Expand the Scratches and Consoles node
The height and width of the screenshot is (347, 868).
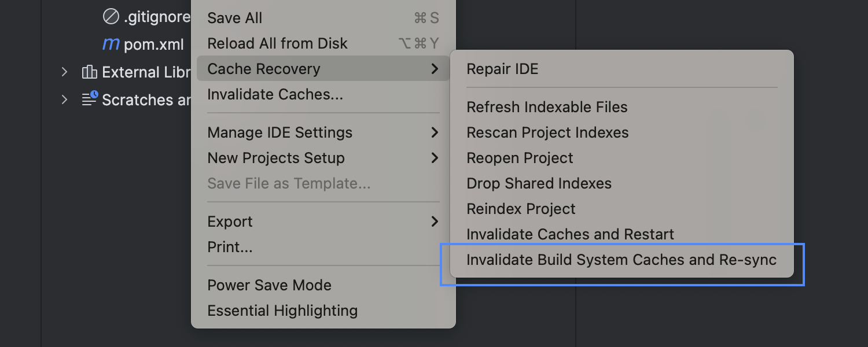(64, 99)
